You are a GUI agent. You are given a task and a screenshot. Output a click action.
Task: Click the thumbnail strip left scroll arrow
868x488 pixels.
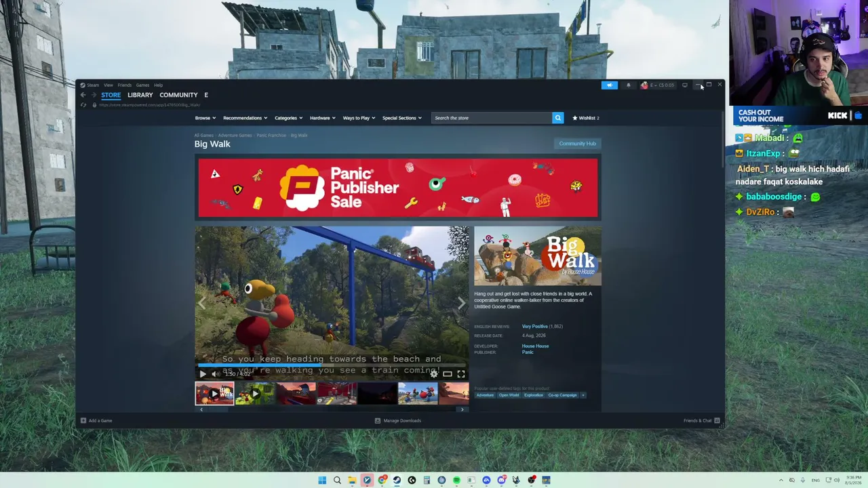point(201,409)
